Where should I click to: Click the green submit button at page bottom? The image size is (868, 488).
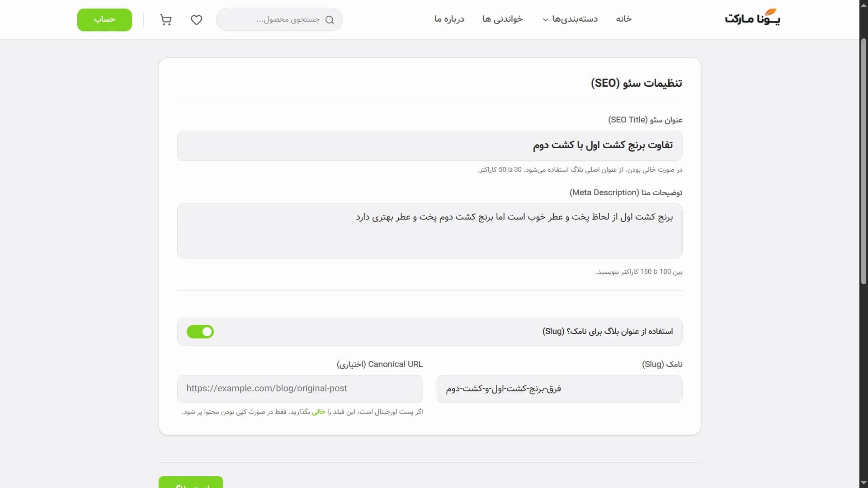(191, 482)
